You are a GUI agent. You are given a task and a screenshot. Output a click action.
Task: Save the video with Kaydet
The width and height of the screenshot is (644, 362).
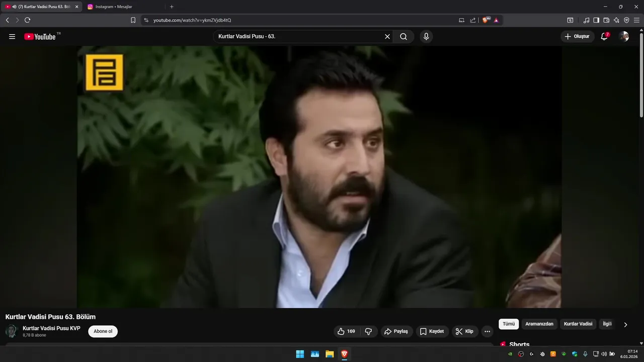pyautogui.click(x=432, y=331)
